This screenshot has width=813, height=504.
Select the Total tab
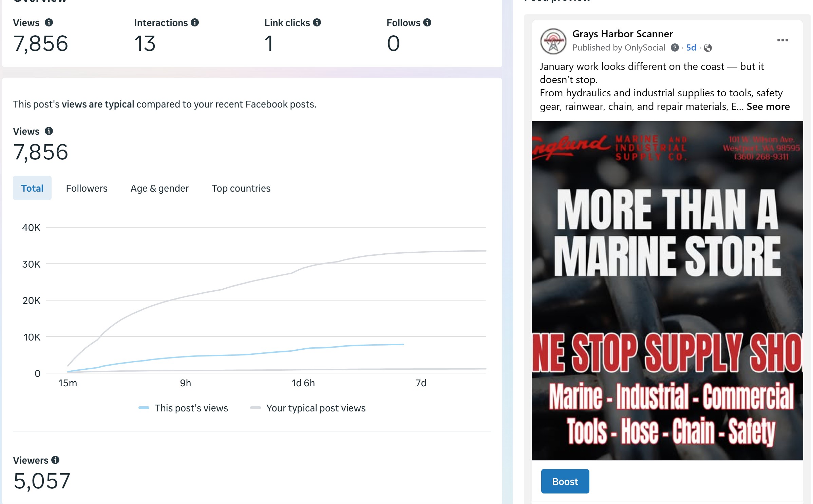[32, 188]
